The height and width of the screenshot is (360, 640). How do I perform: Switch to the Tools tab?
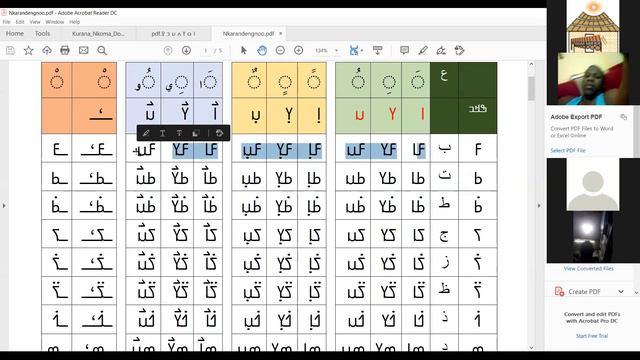[x=42, y=33]
